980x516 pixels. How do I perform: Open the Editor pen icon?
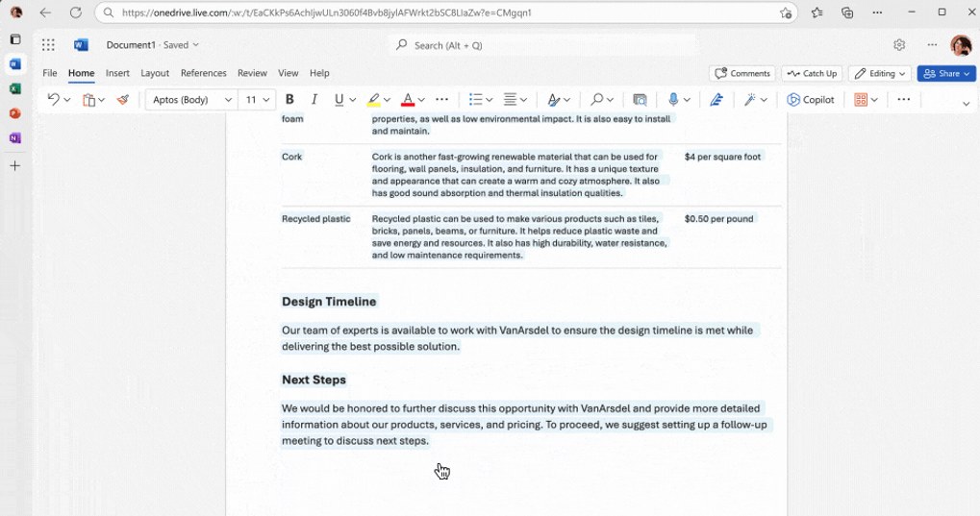point(716,99)
